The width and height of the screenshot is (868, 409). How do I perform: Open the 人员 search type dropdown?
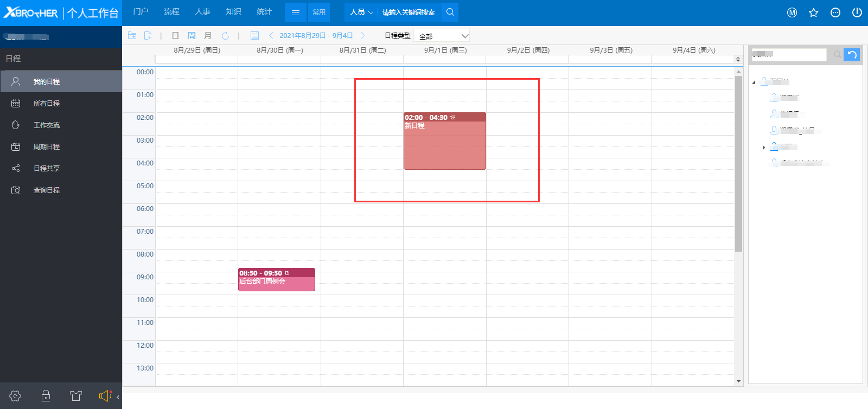pos(361,12)
